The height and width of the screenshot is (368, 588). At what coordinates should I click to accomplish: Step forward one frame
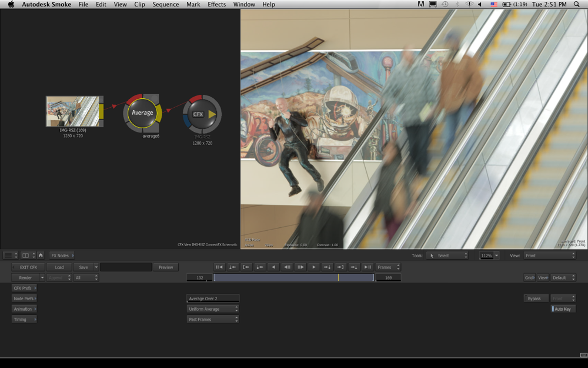tap(300, 267)
